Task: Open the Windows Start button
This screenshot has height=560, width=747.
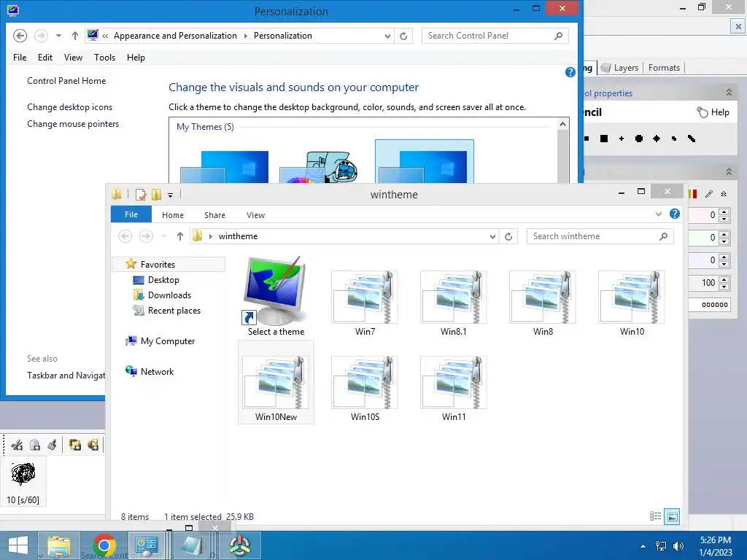Action: click(x=18, y=545)
